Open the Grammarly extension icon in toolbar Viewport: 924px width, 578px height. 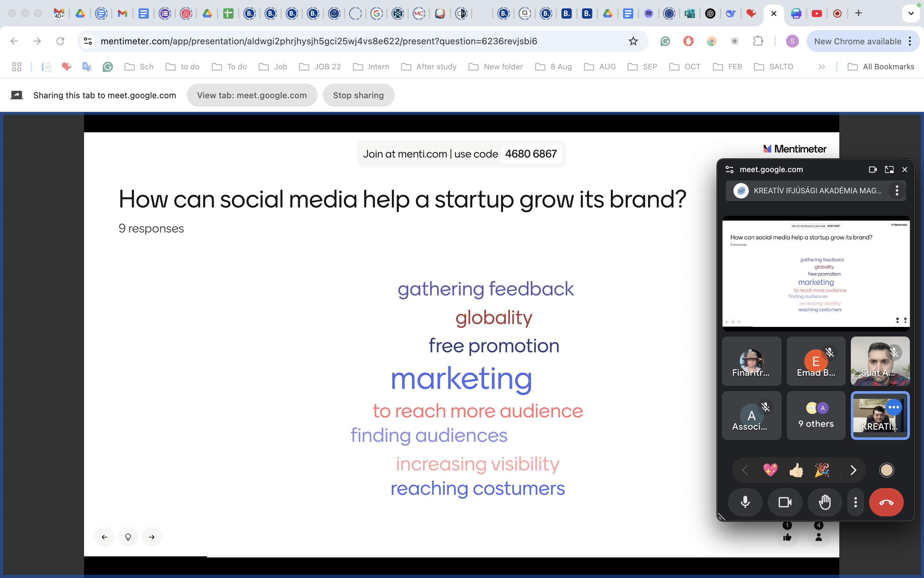[665, 41]
